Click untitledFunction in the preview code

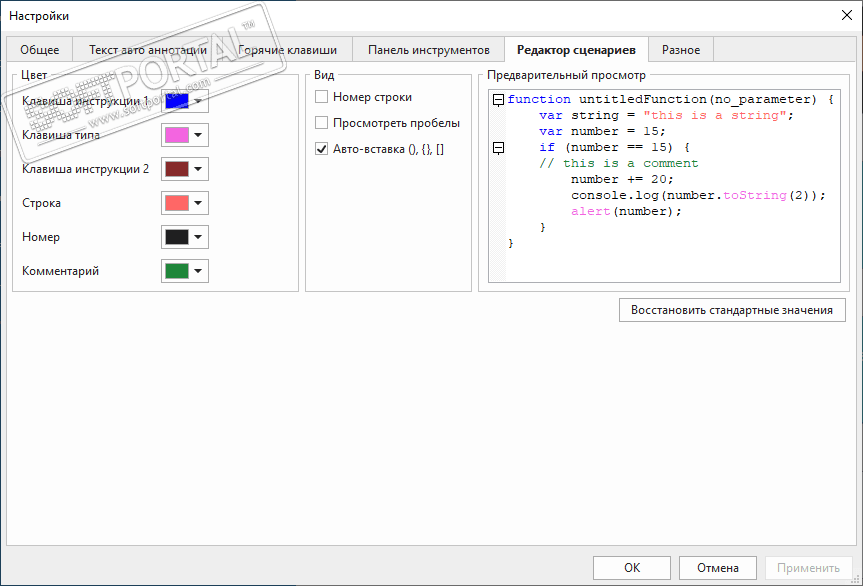643,100
